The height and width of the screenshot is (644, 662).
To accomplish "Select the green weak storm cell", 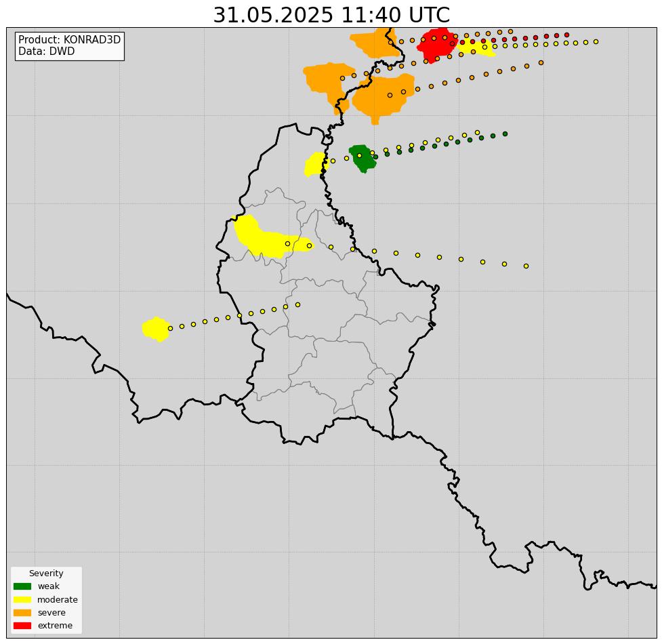I will point(363,159).
